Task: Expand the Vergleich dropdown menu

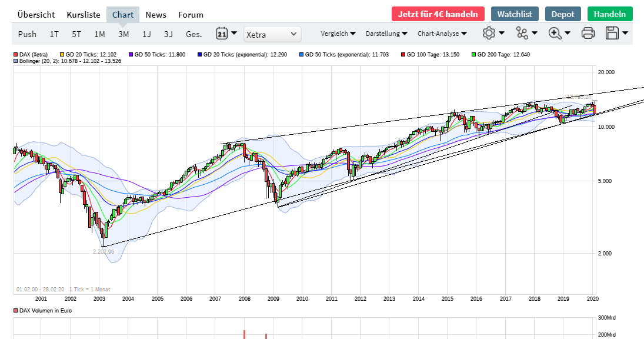Action: 338,34
